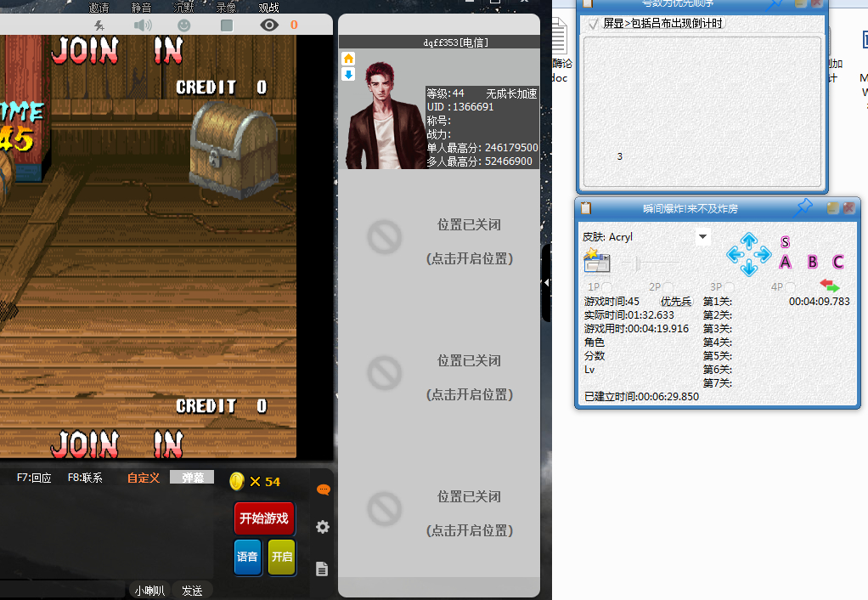The width and height of the screenshot is (868, 600).
Task: Click the 已建立时间:00:06:29.850 text
Action: [x=641, y=397]
